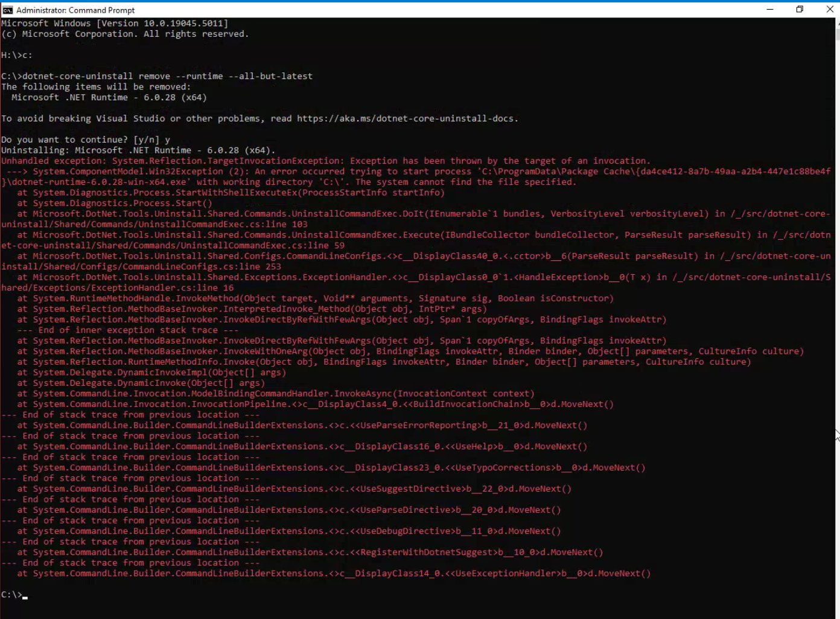Viewport: 840px width, 619px height.
Task: Minimize the Command Prompt window
Action: pos(770,9)
